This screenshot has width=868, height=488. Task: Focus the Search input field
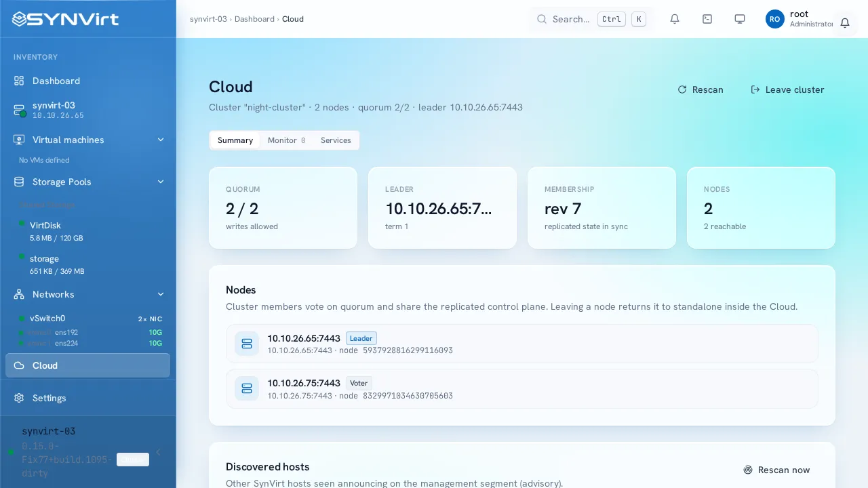tap(591, 19)
